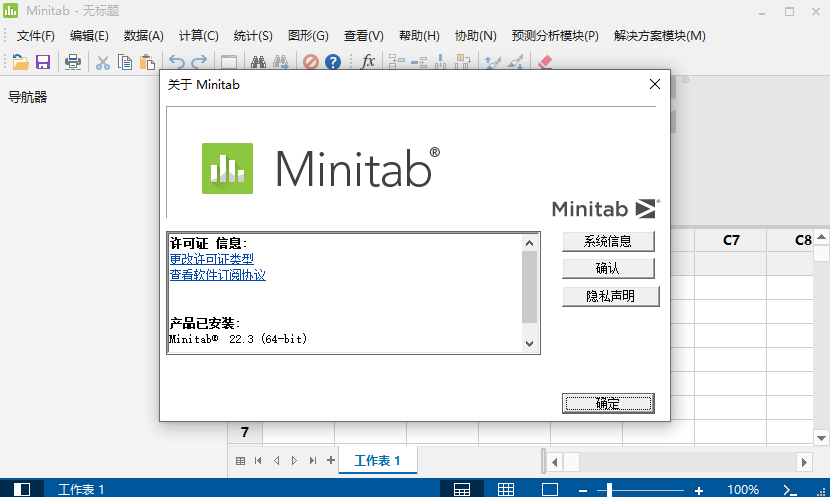Open the 计算(C) menu
This screenshot has height=497, width=830.
pos(199,36)
